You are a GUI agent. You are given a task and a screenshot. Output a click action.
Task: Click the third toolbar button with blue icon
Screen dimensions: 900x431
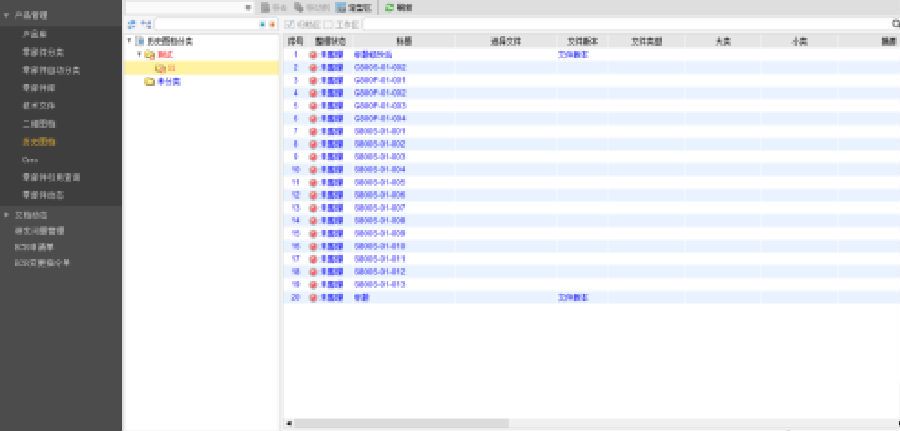click(x=350, y=7)
